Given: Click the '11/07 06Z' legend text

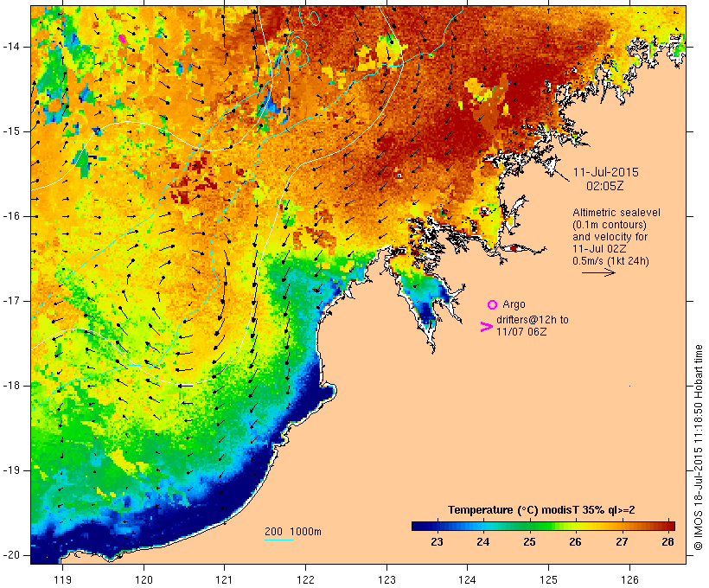Looking at the screenshot, I should [521, 331].
